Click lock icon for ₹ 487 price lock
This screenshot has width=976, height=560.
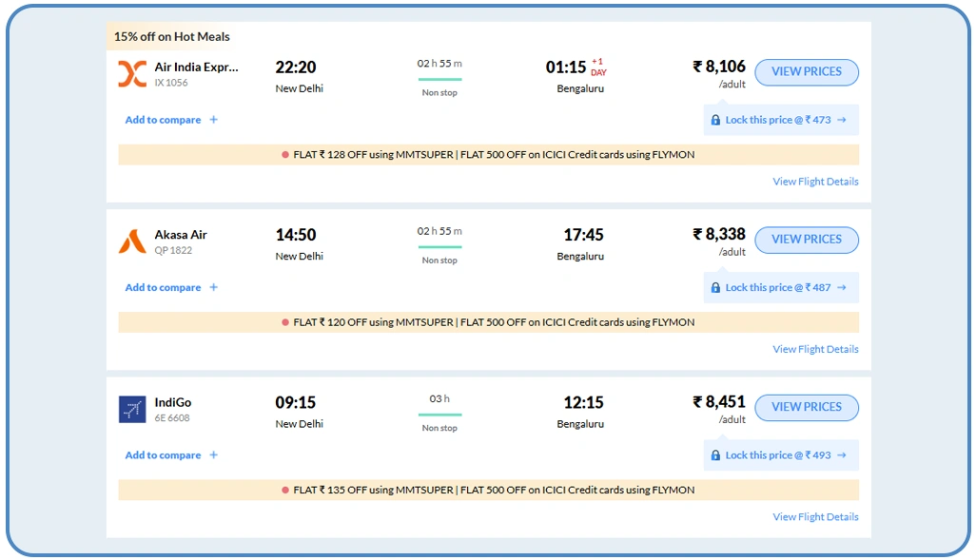[715, 288]
